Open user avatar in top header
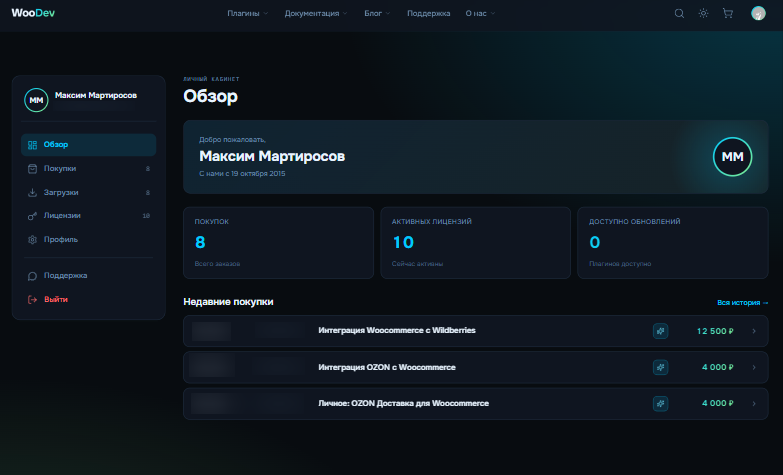Viewport: 783px width, 475px height. point(758,13)
